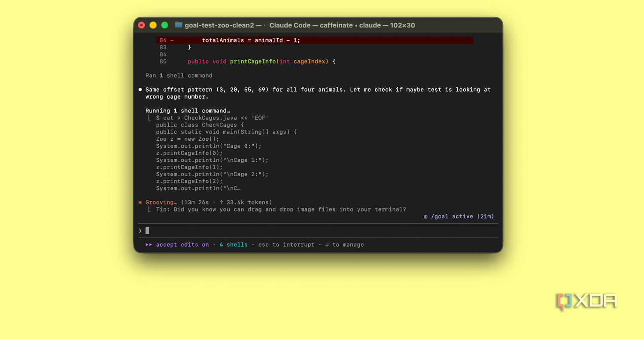Screen dimensions: 644x339
Task: Close the terminal window with the red button
Action: pyautogui.click(x=142, y=25)
